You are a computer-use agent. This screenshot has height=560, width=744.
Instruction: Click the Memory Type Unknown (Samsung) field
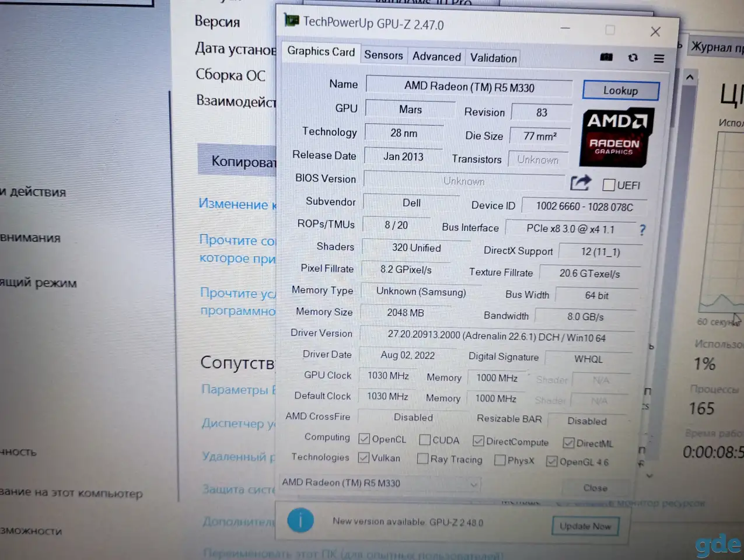(x=421, y=292)
